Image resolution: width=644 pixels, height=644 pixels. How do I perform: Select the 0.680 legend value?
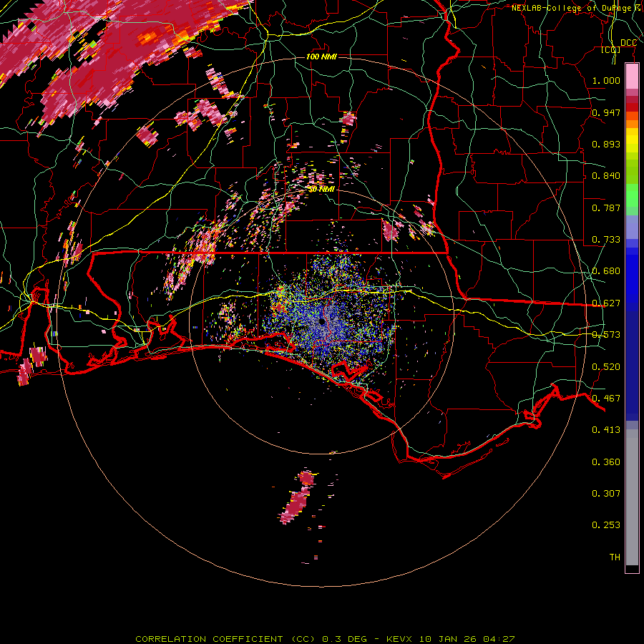coord(606,271)
